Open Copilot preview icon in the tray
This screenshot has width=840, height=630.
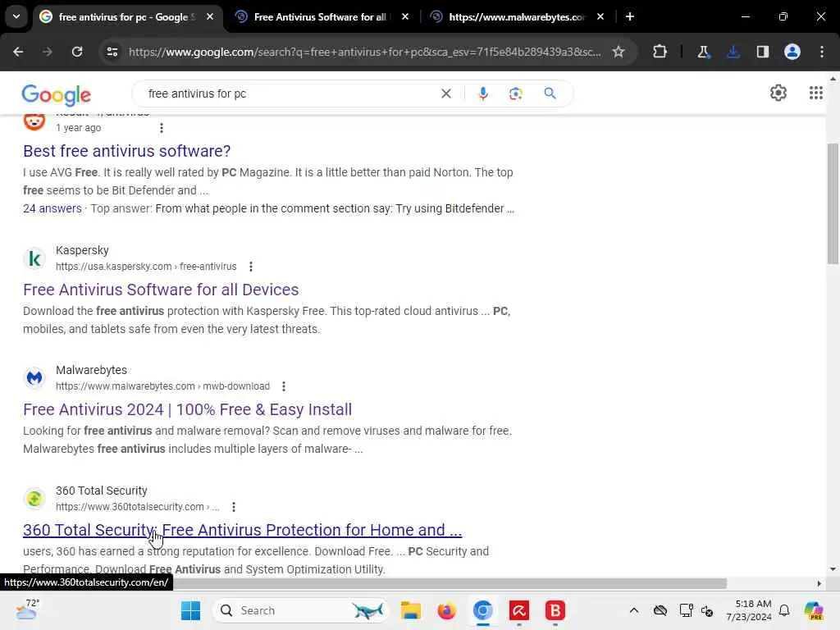814,610
